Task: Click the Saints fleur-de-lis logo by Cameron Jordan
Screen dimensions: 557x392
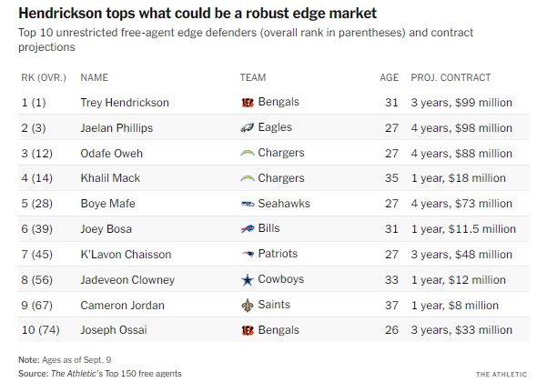Action: [246, 306]
